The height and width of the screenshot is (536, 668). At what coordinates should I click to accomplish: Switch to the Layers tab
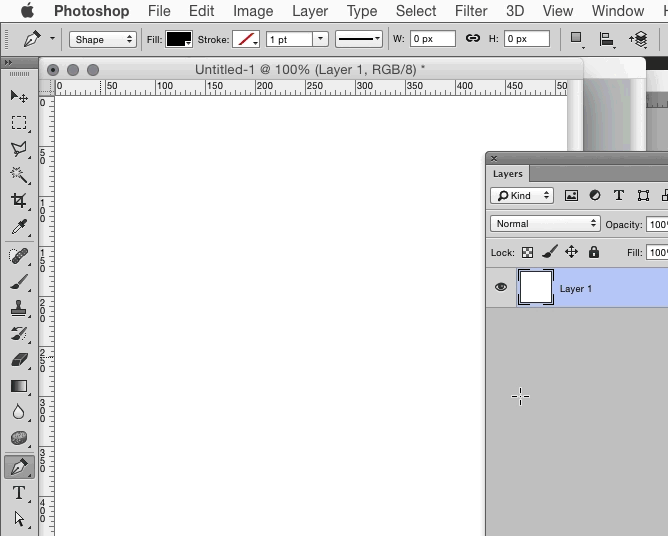point(507,174)
